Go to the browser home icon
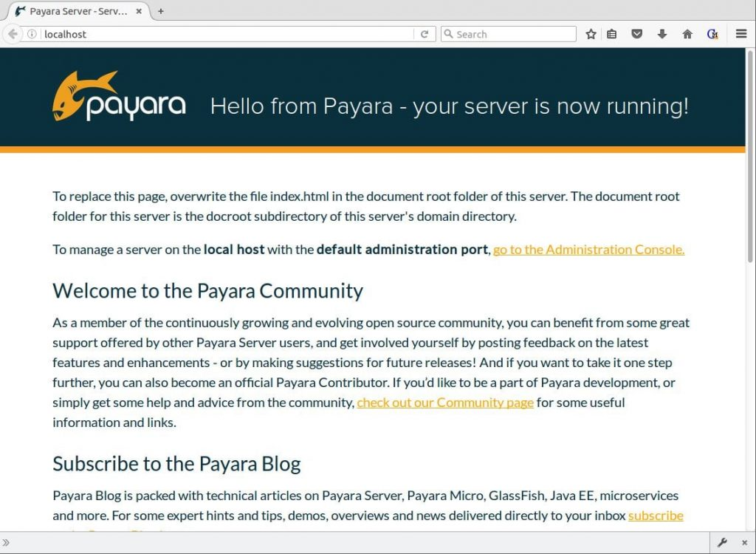Viewport: 756px width, 554px height. tap(687, 34)
